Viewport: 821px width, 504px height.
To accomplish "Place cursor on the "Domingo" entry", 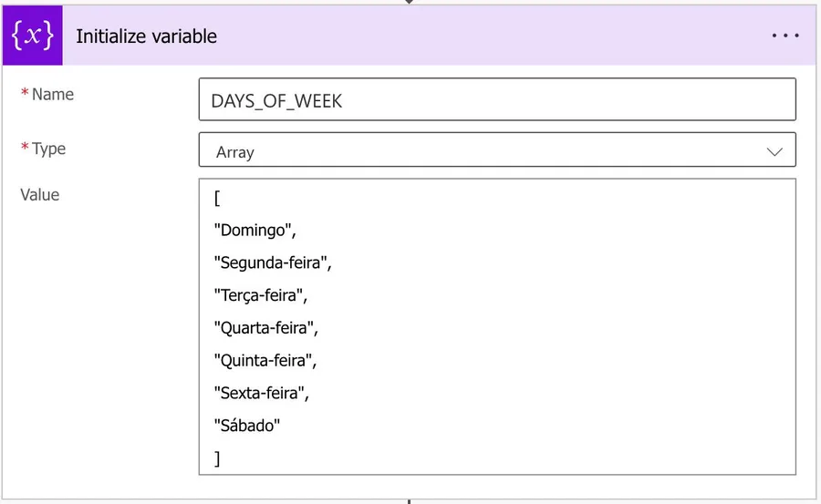I will click(x=255, y=231).
